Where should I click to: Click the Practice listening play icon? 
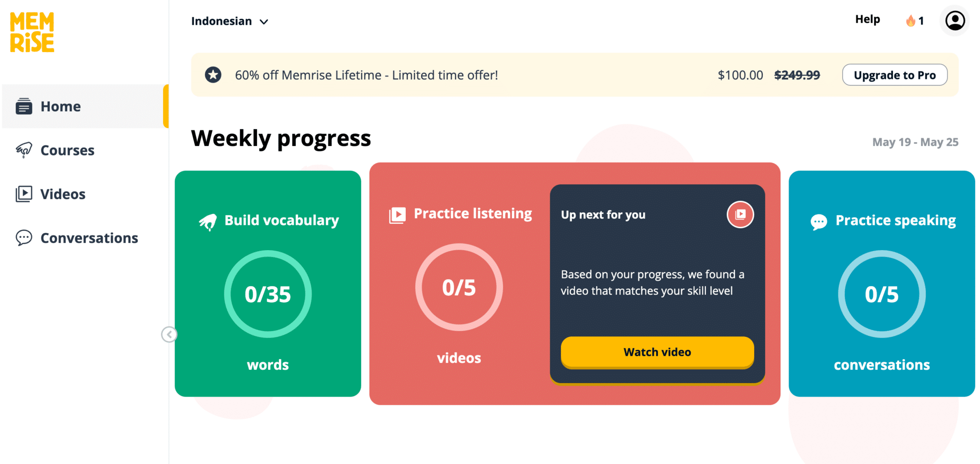(396, 214)
